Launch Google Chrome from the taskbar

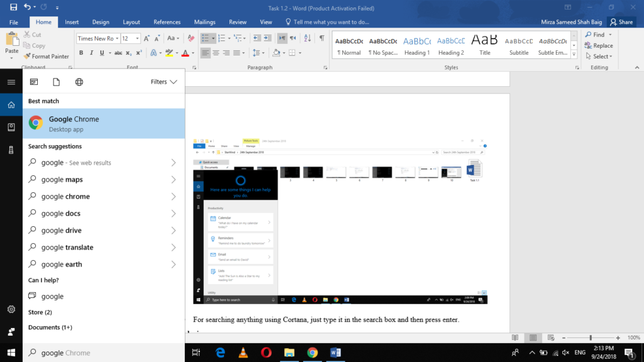tap(313, 353)
